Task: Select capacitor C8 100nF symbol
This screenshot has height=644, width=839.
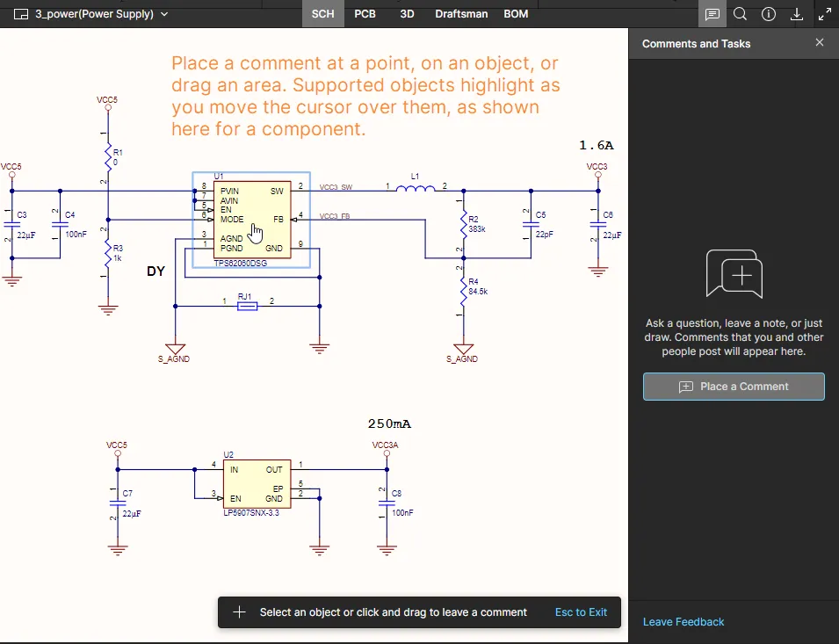Action: coord(387,503)
